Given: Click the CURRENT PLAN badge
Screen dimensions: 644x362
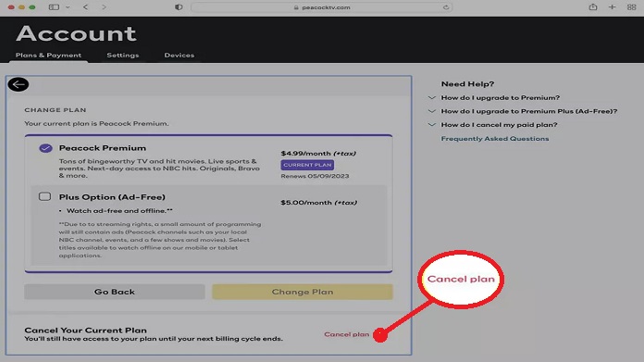Looking at the screenshot, I should [x=307, y=165].
